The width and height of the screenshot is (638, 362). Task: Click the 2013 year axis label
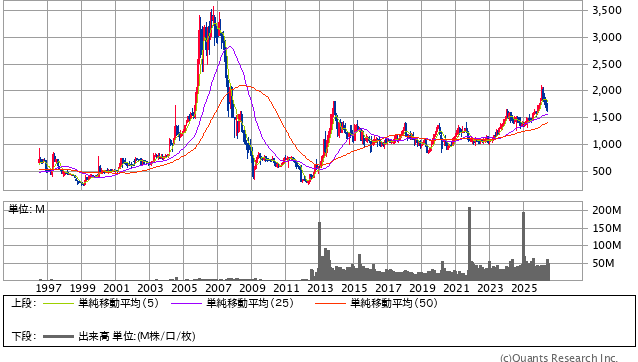(x=320, y=288)
